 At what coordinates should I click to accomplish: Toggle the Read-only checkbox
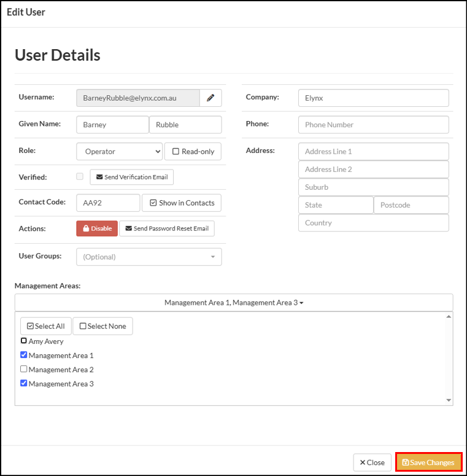tap(176, 151)
